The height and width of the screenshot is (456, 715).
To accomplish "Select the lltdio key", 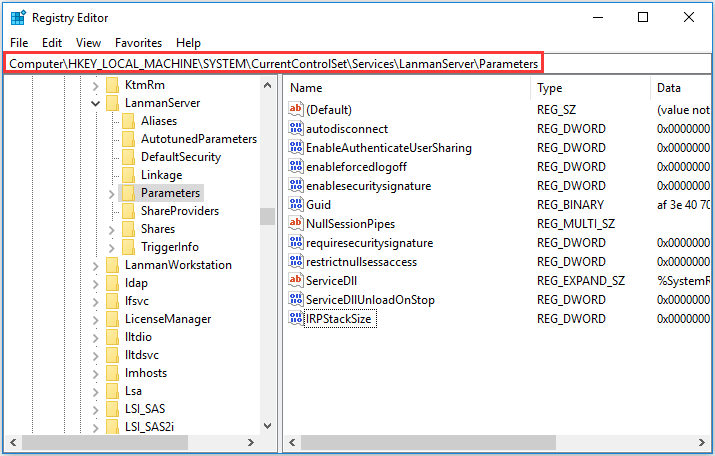I will (138, 337).
